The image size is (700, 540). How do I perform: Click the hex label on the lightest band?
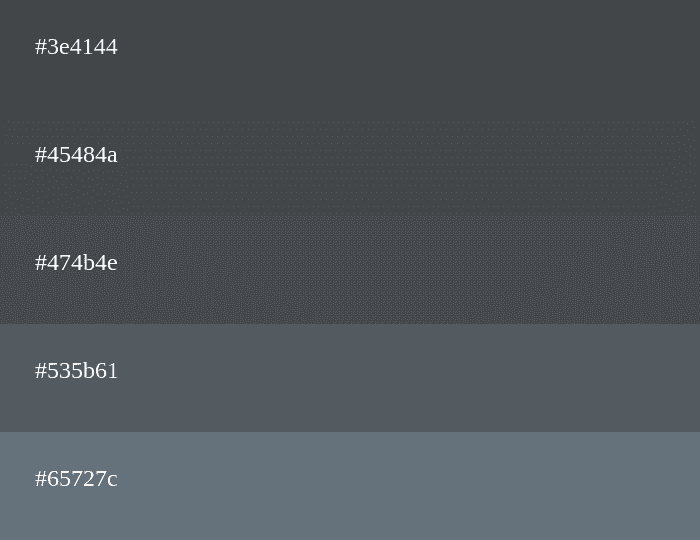[x=76, y=479]
